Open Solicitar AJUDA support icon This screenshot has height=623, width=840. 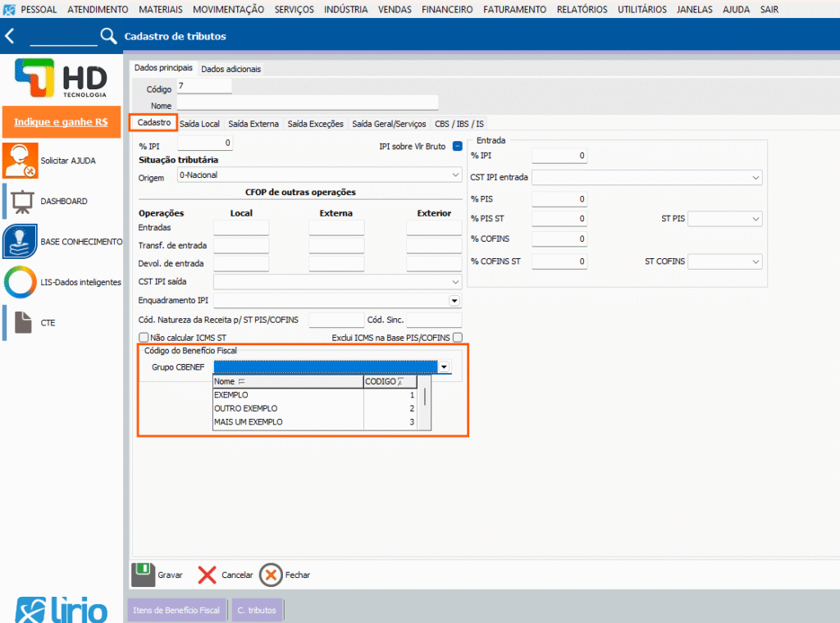21,161
